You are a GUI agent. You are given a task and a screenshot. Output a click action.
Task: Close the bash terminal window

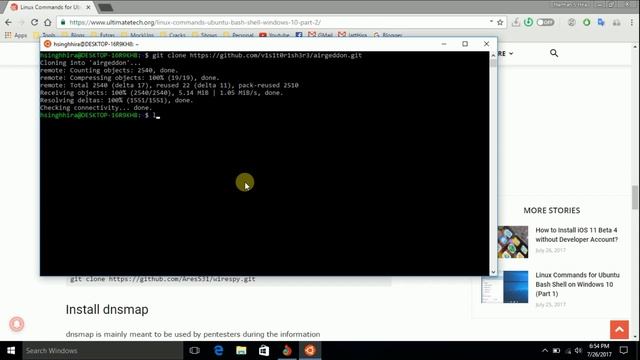(486, 44)
